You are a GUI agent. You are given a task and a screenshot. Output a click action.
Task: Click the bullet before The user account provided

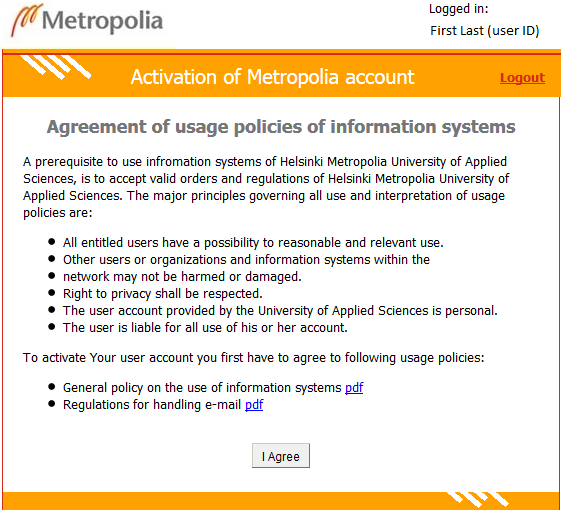pos(52,310)
